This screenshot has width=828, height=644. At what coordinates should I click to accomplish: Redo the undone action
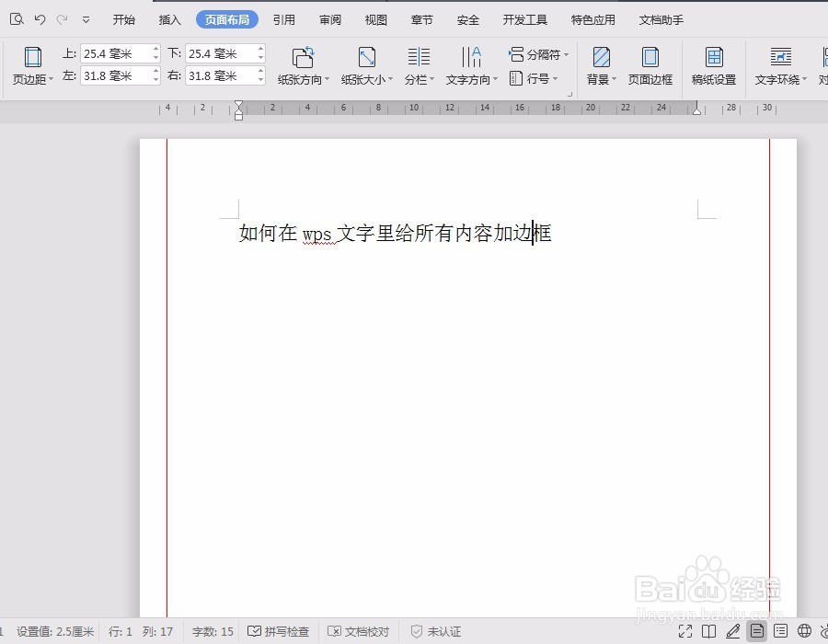tap(63, 19)
